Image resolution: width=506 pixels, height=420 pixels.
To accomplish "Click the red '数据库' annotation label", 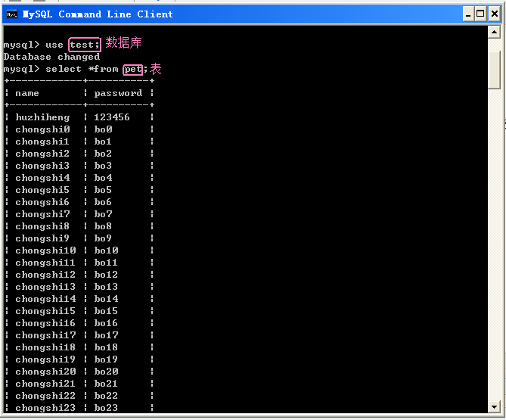I will click(123, 43).
